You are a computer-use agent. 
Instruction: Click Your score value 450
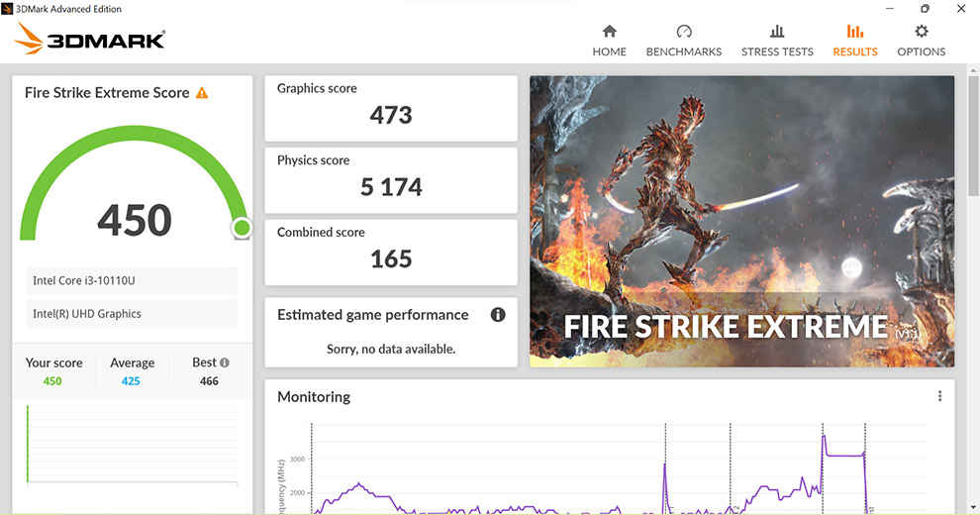point(52,381)
